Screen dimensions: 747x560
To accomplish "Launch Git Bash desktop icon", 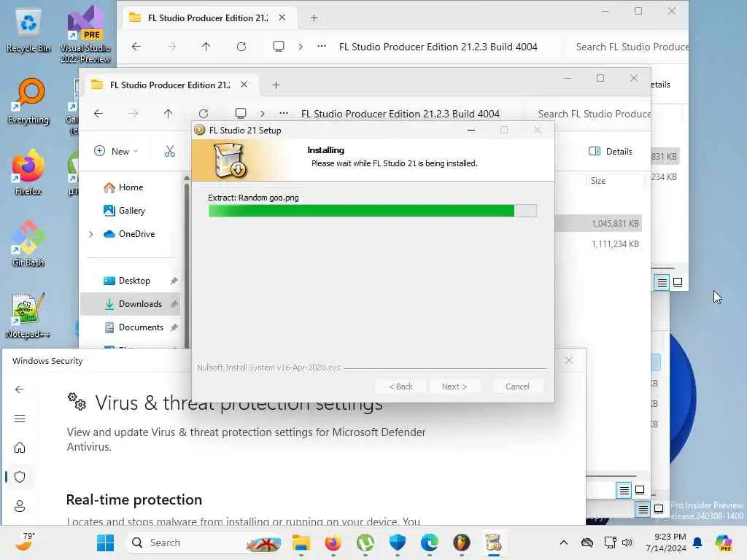I will (x=28, y=244).
